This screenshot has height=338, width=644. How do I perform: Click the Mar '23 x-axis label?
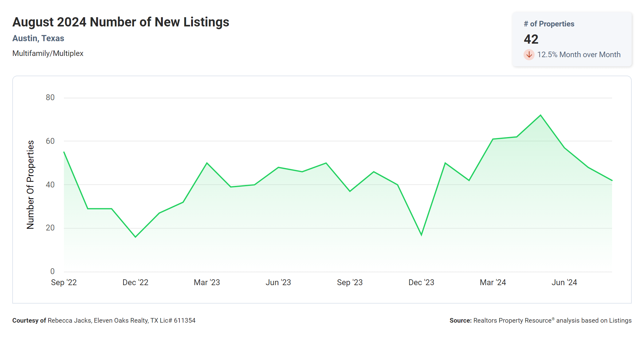(207, 282)
